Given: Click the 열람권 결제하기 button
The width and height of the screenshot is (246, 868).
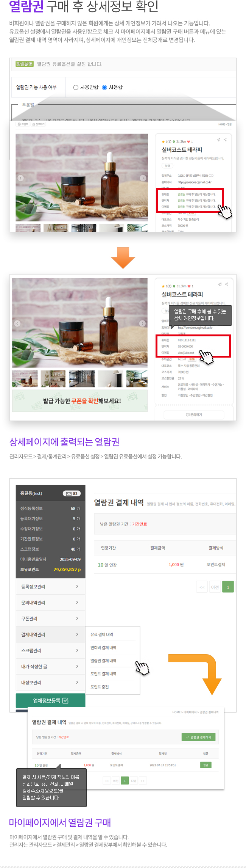Looking at the screenshot, I should pyautogui.click(x=199, y=737).
